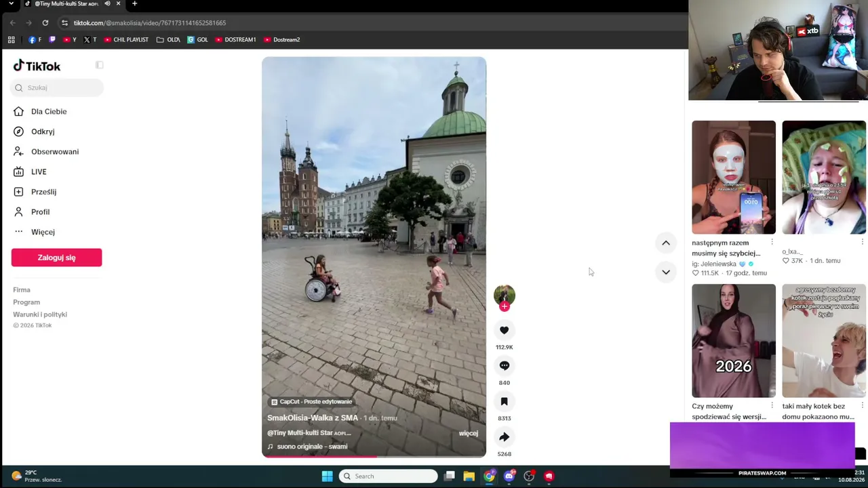Open the video comments bubble icon

(x=504, y=366)
